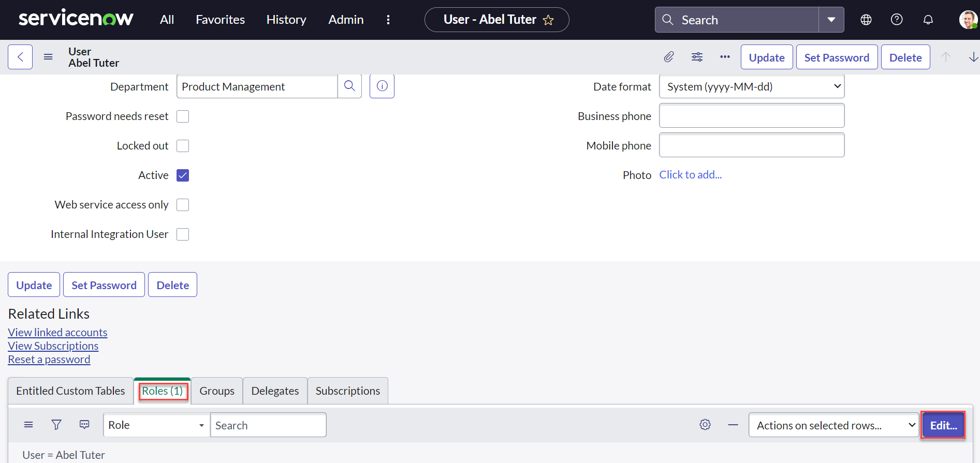This screenshot has height=463, width=980.
Task: Uncheck the Active checkbox
Action: pos(183,175)
